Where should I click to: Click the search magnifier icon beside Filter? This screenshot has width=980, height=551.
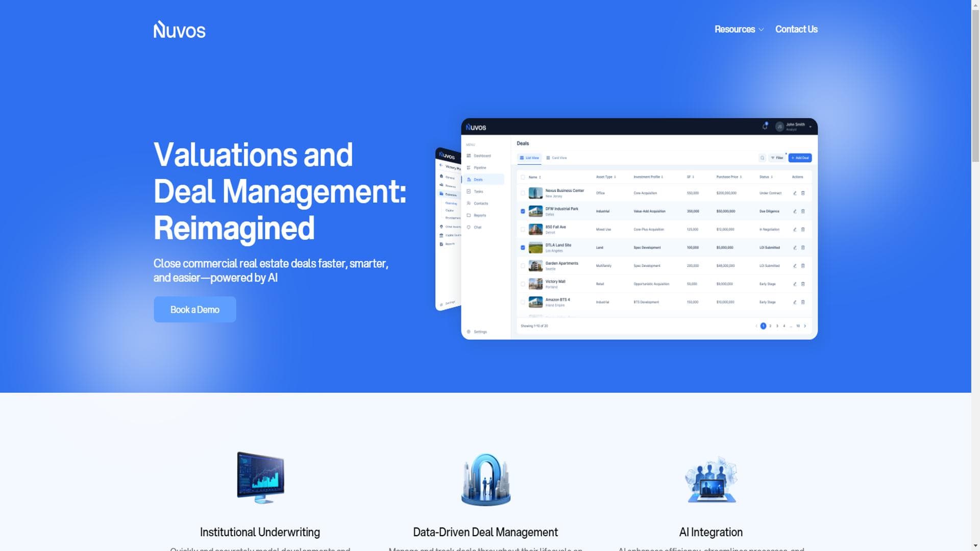[762, 158]
